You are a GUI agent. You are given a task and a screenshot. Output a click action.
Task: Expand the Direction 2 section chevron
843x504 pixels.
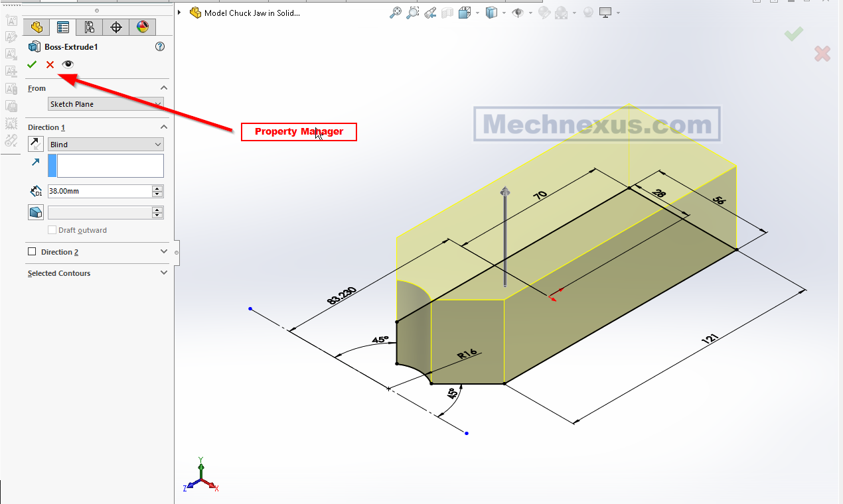pos(164,252)
